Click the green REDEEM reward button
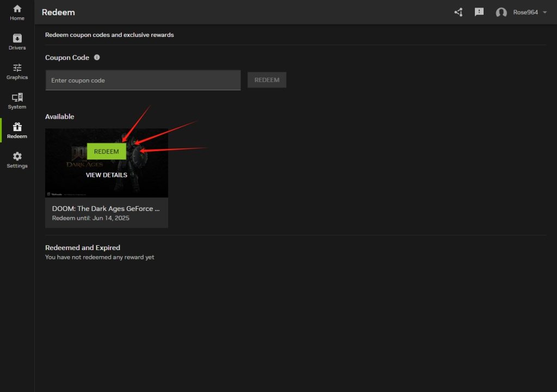Screen dimensions: 557x392 tap(107, 152)
